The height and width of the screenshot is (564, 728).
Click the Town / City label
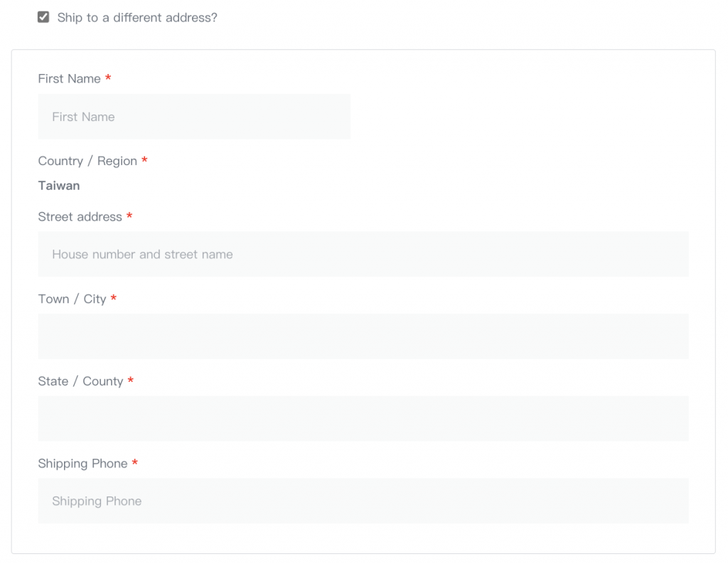click(72, 299)
